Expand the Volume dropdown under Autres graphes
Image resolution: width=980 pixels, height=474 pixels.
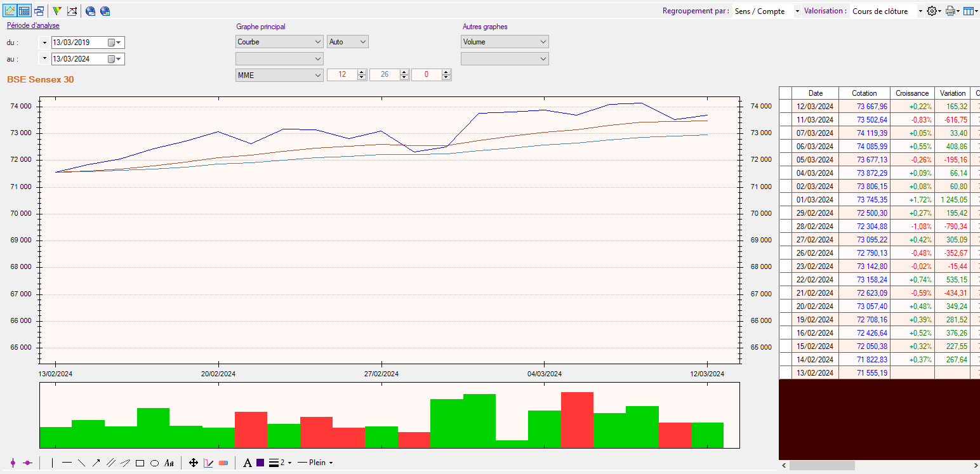(x=505, y=42)
